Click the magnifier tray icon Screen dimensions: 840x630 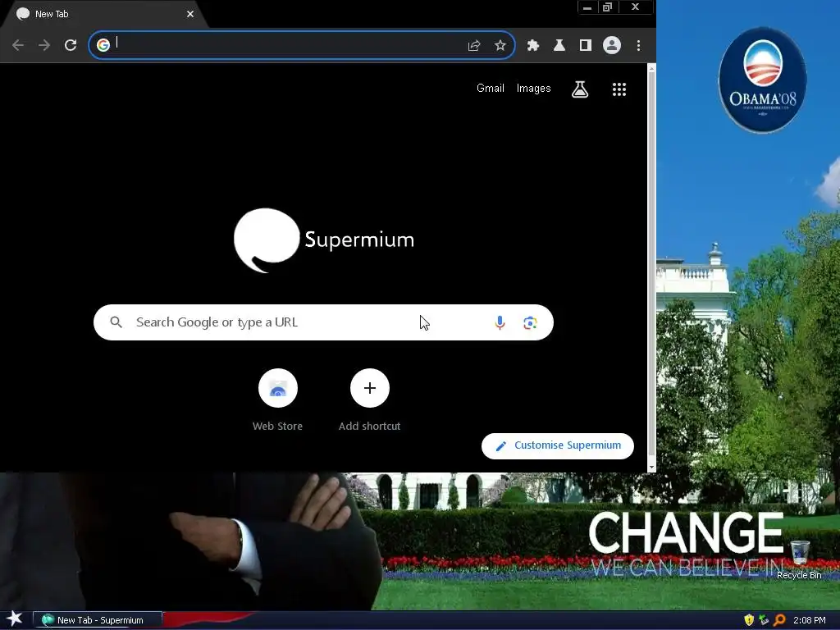click(x=779, y=620)
